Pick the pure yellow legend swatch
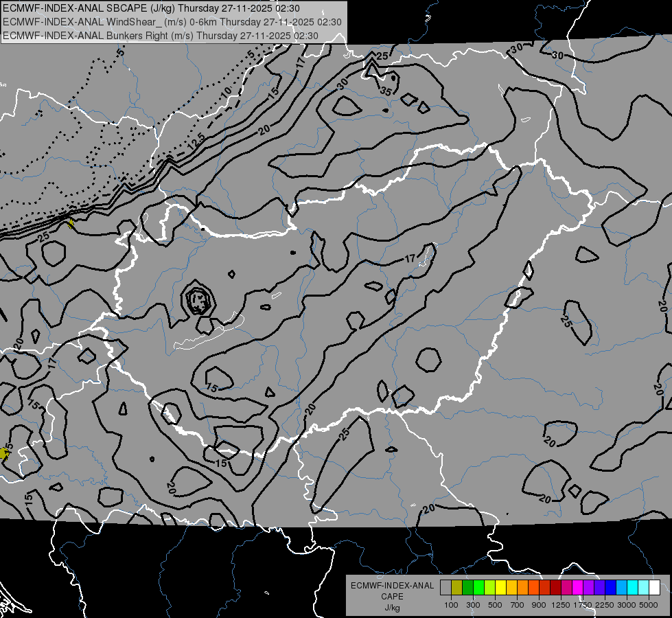Image resolution: width=672 pixels, height=618 pixels. coord(500,588)
